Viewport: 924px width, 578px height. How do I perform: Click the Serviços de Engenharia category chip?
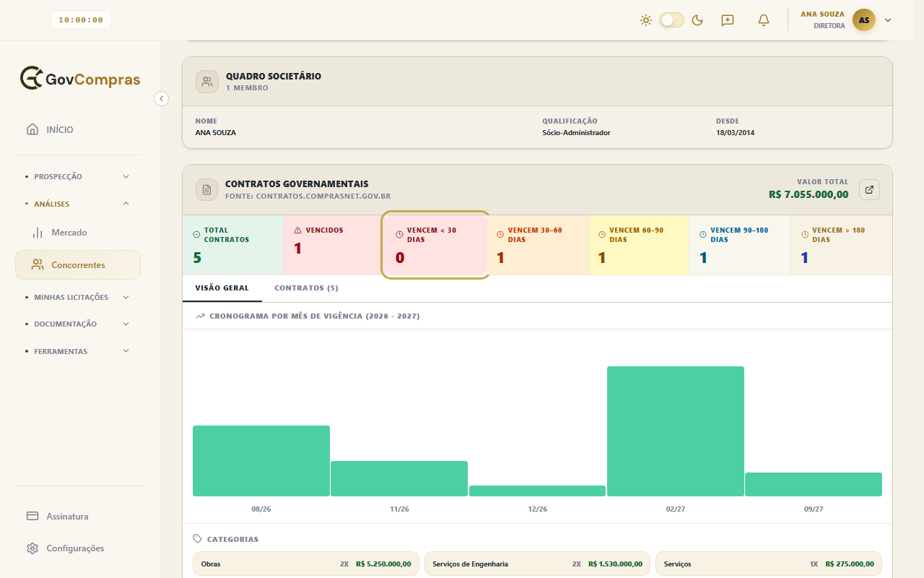coord(537,564)
